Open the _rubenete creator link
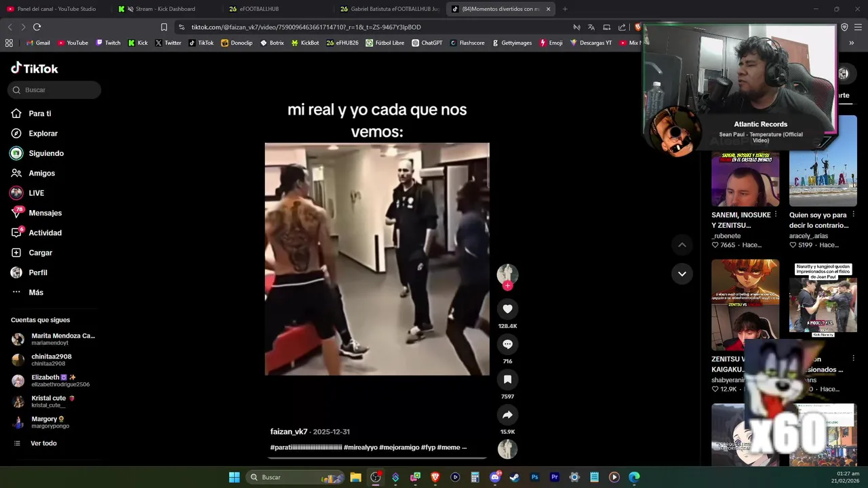Viewport: 868px width, 488px height. click(x=726, y=236)
